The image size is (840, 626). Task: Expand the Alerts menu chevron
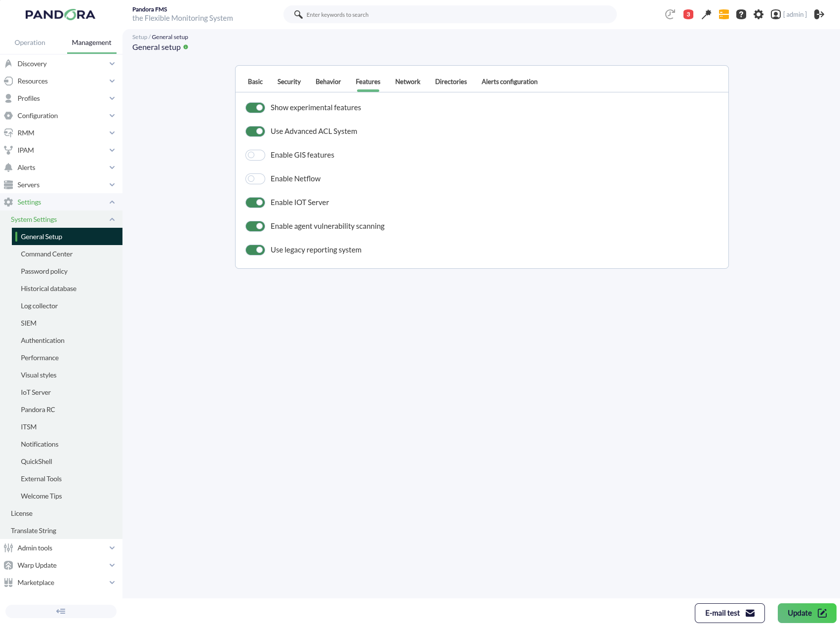click(112, 167)
